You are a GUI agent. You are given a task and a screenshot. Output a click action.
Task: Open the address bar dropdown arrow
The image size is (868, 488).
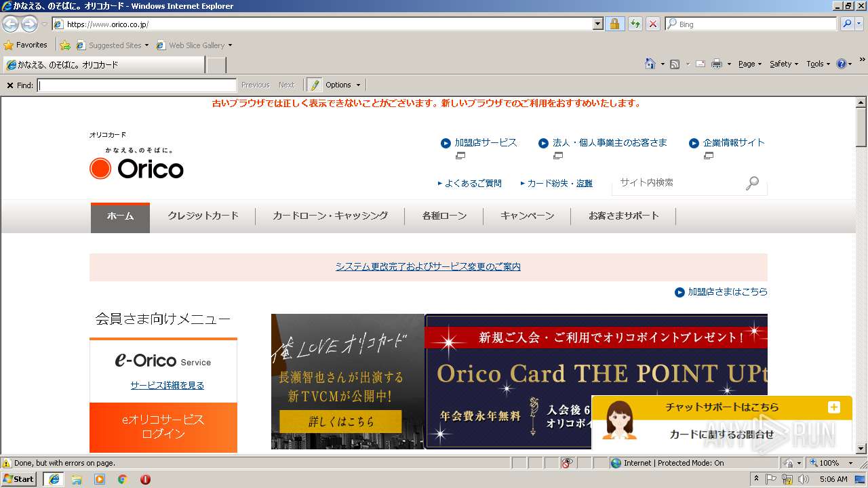tap(597, 24)
